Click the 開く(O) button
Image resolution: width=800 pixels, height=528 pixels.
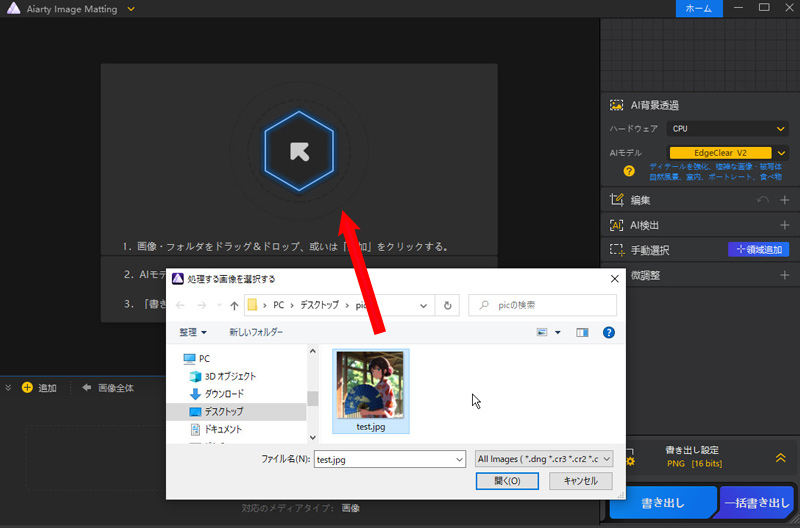coord(507,481)
